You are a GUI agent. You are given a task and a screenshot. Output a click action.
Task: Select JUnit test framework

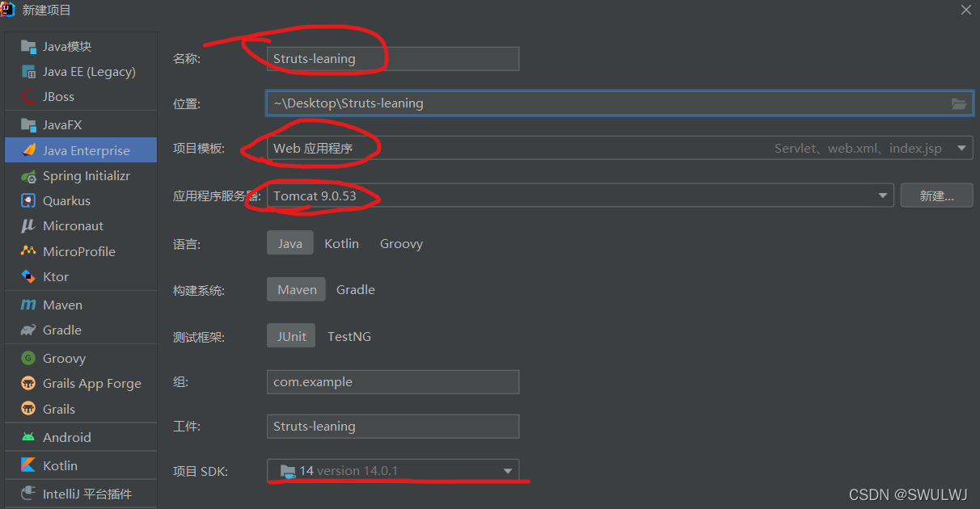point(291,336)
